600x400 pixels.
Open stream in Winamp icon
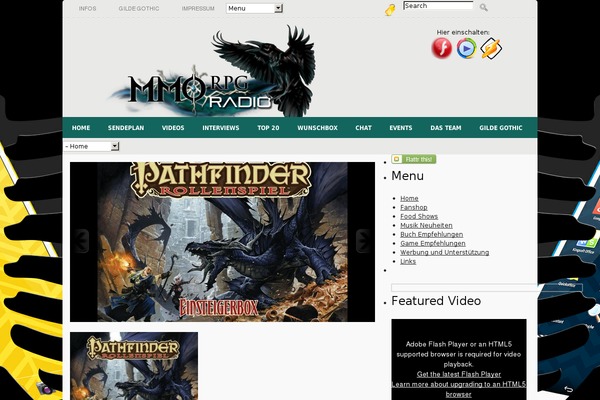[x=491, y=48]
